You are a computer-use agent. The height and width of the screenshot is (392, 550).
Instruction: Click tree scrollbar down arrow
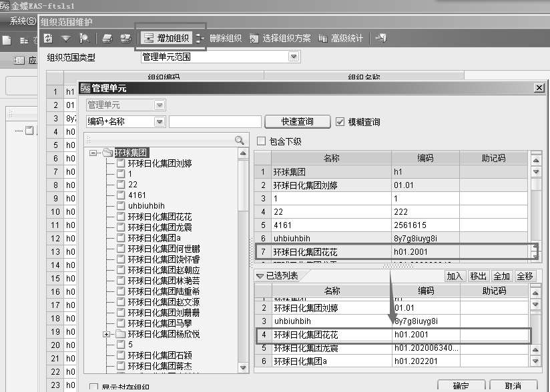click(x=243, y=367)
